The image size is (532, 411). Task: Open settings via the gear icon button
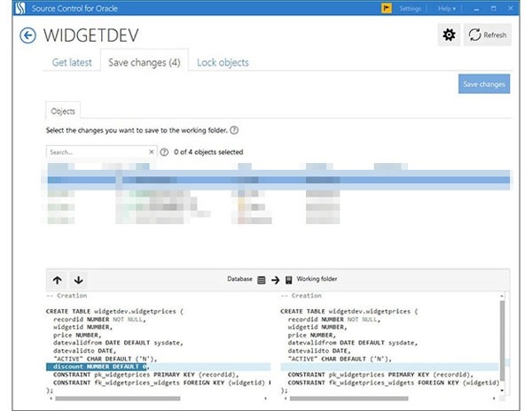pos(449,35)
